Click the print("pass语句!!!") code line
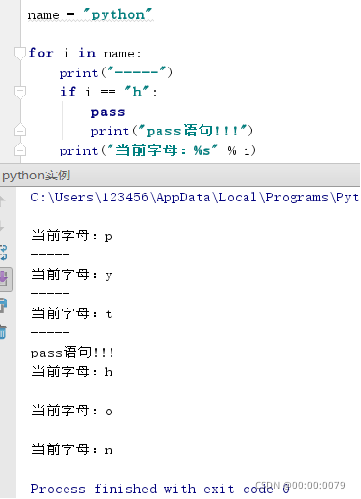Image resolution: width=361 pixels, height=499 pixels. 171,130
